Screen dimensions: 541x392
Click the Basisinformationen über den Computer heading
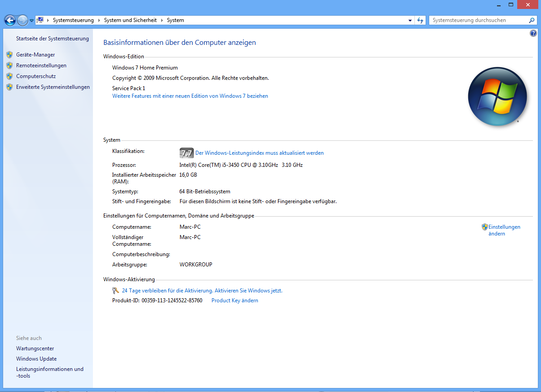tap(180, 43)
